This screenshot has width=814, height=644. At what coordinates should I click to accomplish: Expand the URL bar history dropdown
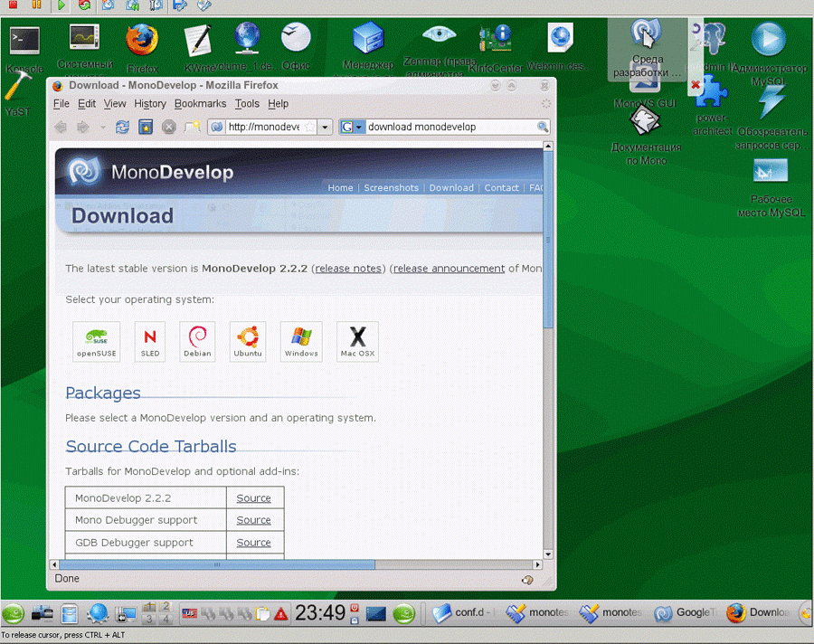click(325, 127)
